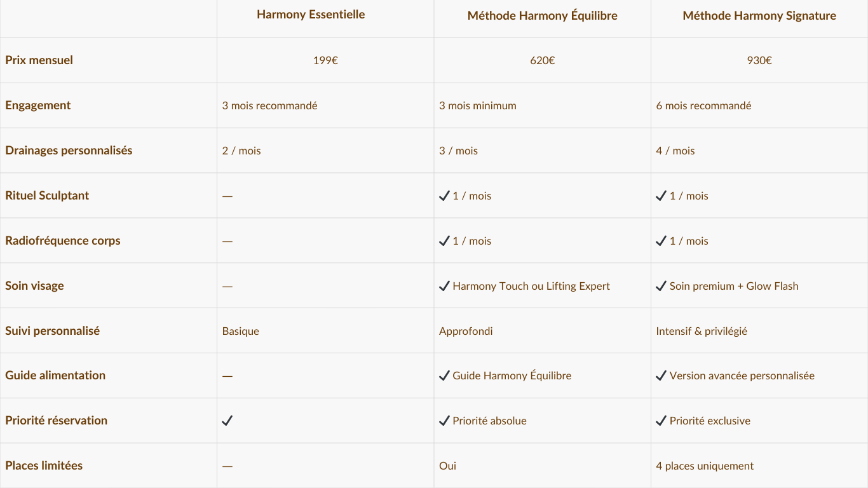Click the checkmark beside Guide Harmony Équilibre
This screenshot has height=488, width=868.
[x=445, y=376]
